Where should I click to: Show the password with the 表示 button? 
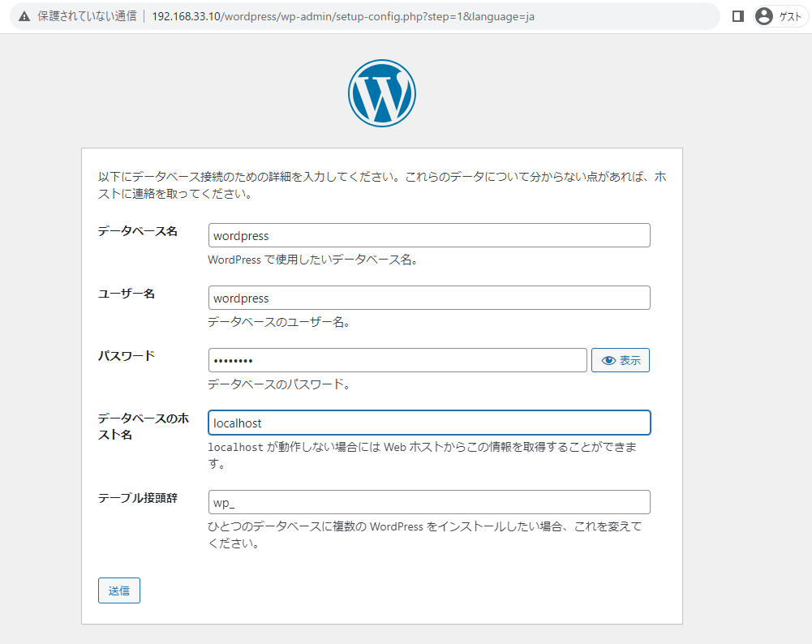621,360
